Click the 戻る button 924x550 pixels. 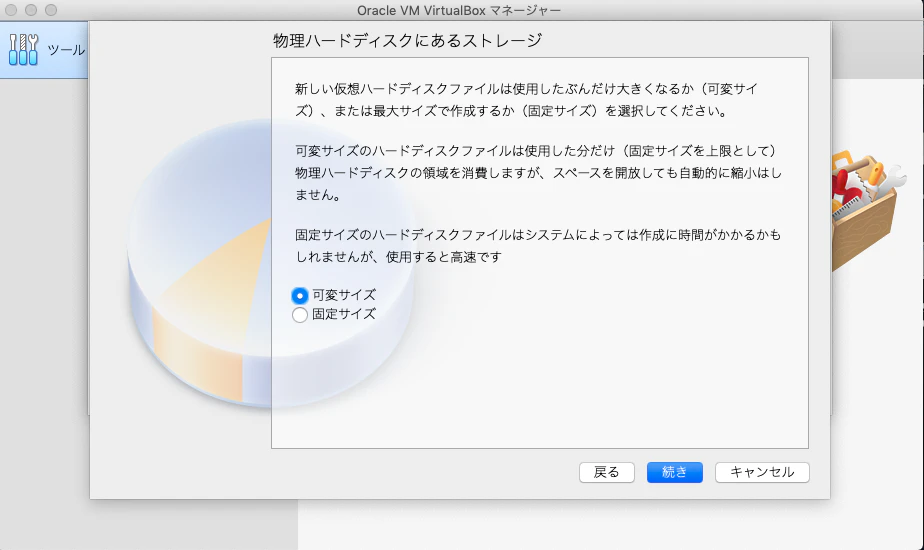pos(606,472)
